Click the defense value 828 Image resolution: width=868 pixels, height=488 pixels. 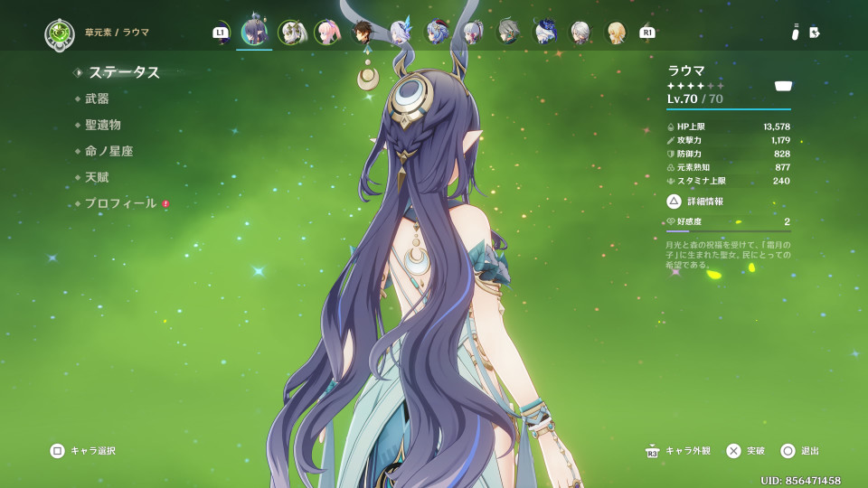[x=782, y=154]
